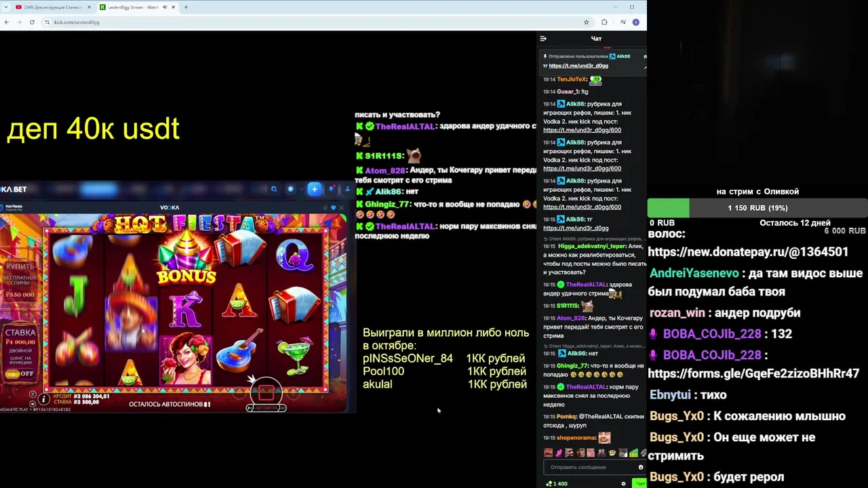Click username Higga_adekvatnyi_teper in chat

point(591,246)
